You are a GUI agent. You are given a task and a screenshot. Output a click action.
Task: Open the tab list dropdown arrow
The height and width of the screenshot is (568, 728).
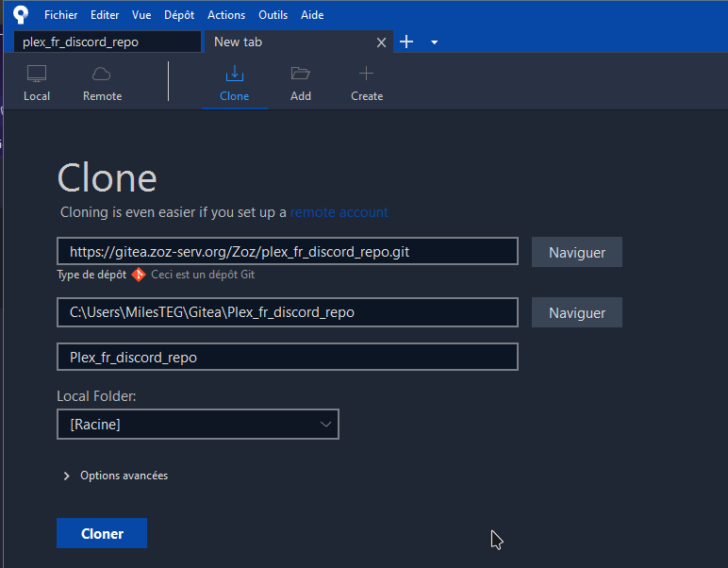click(434, 42)
